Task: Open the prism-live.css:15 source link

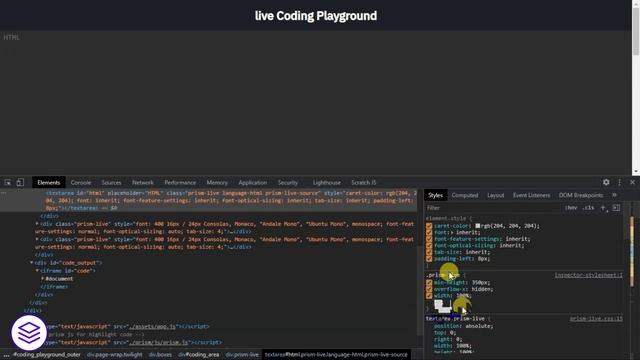Action: click(596, 318)
